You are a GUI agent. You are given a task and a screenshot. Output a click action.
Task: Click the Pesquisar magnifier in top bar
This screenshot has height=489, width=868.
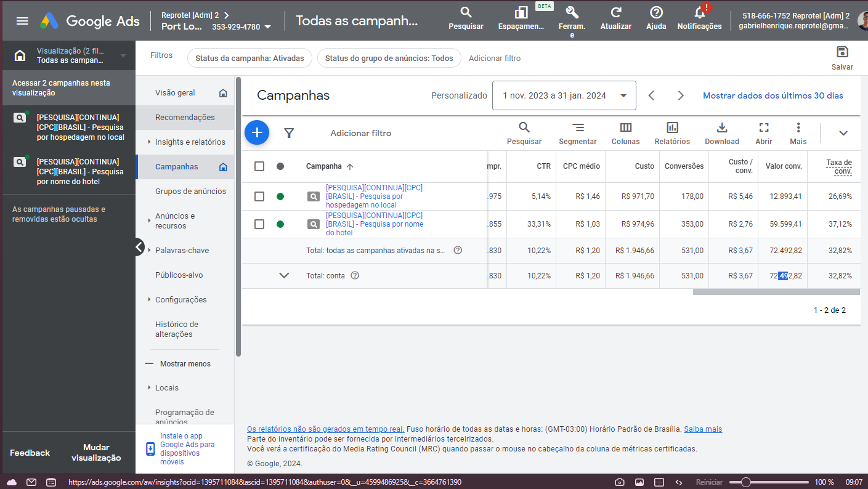point(466,12)
